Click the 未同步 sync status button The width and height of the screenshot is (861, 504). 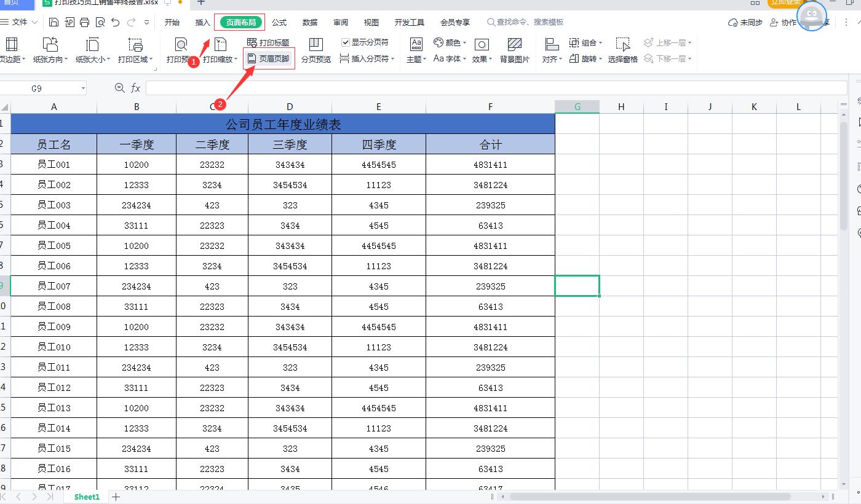point(745,23)
